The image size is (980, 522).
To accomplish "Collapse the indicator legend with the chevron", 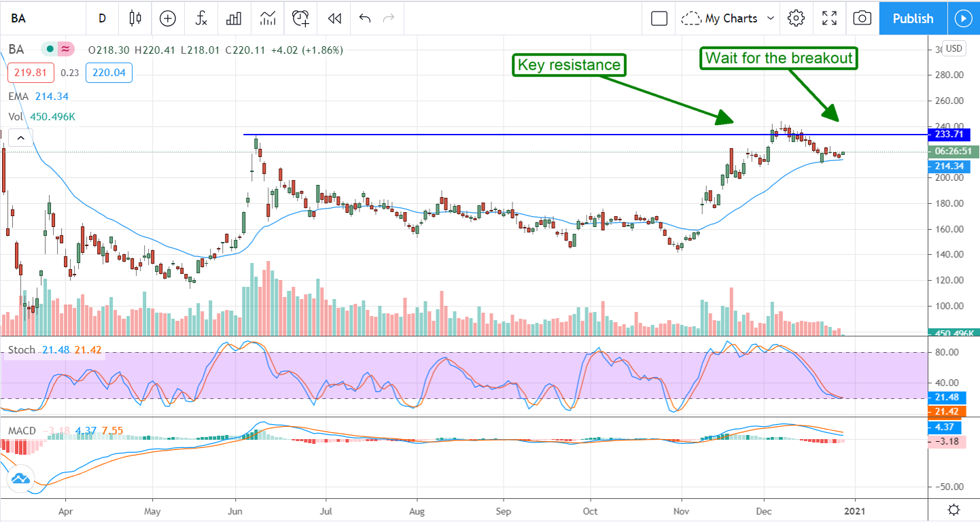I will pos(20,139).
